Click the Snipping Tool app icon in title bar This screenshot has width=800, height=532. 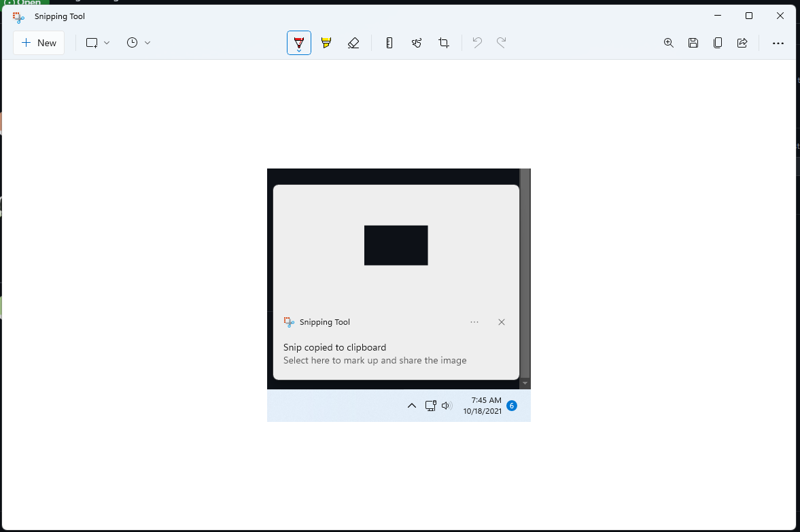click(19, 18)
